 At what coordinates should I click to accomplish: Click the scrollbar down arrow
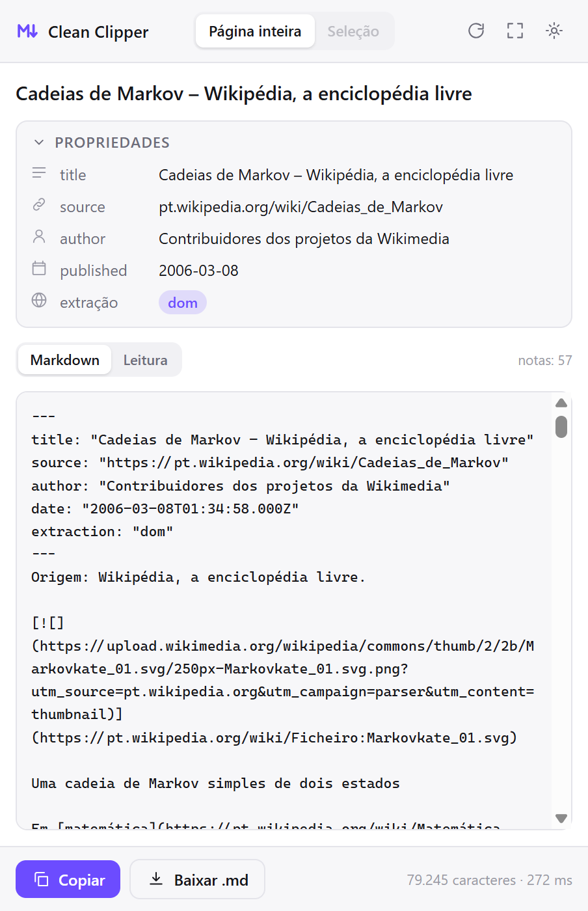point(561,818)
